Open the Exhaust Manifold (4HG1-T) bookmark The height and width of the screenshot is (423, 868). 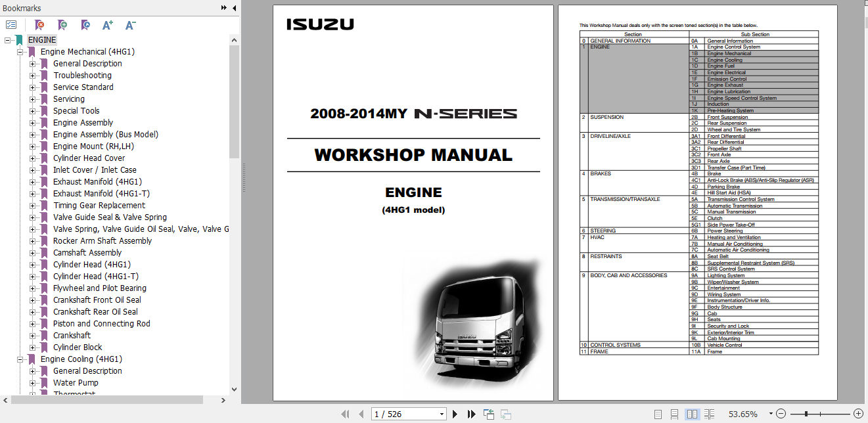[101, 194]
